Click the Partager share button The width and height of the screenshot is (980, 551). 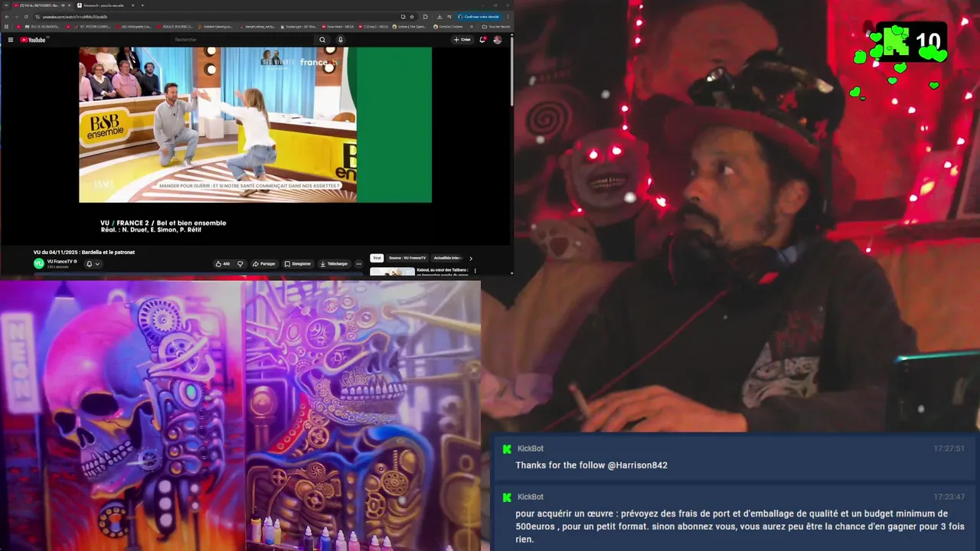pos(264,264)
